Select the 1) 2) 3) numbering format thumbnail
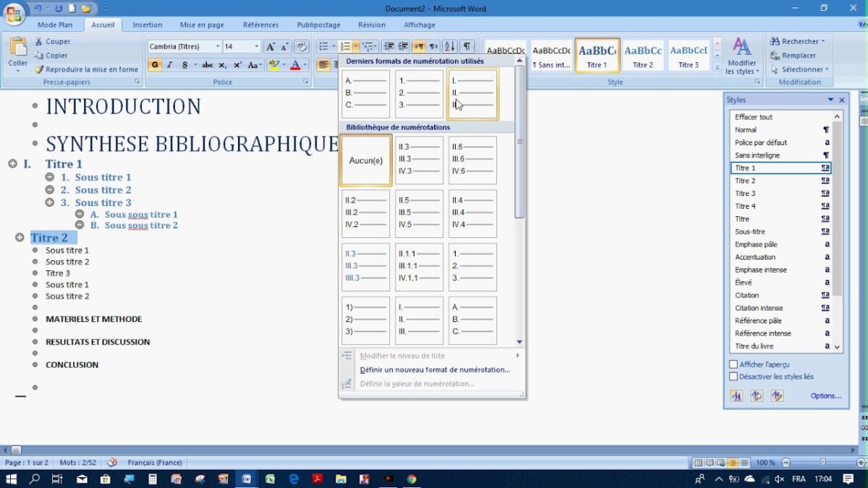Image resolution: width=868 pixels, height=488 pixels. 366,320
